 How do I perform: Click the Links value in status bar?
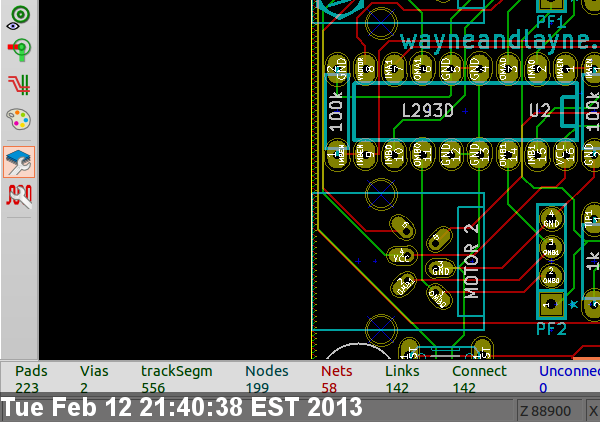pos(397,388)
